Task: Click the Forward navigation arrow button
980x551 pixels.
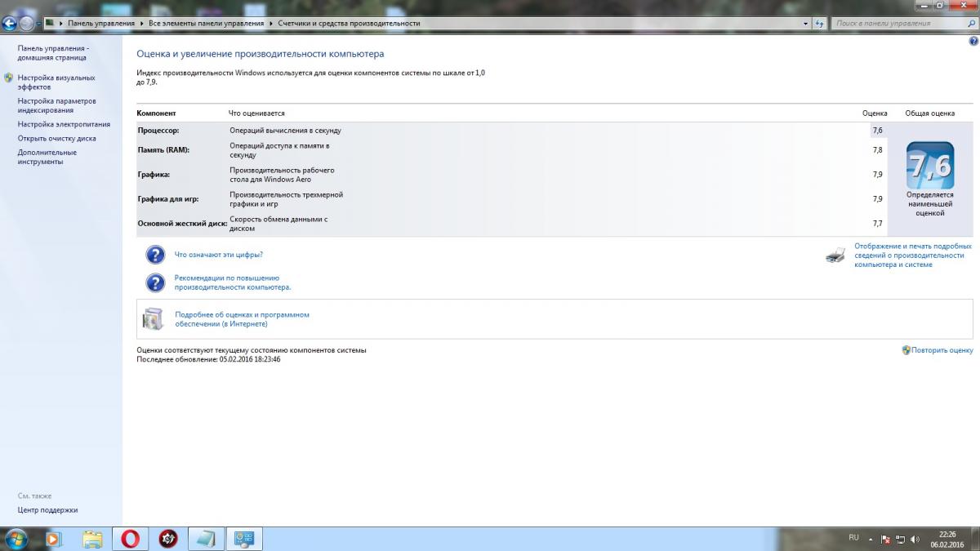Action: [27, 24]
